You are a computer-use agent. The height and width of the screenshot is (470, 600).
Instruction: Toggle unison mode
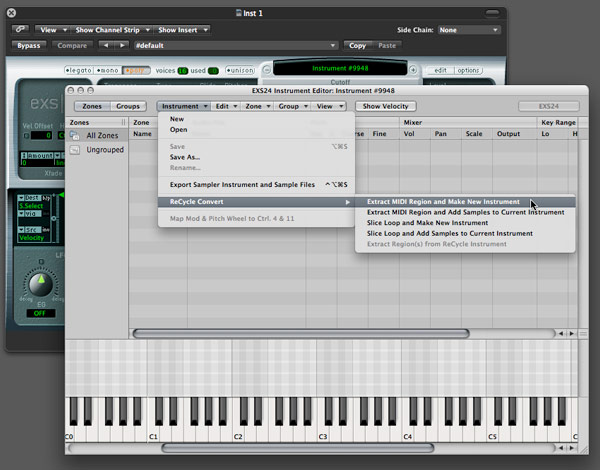click(x=240, y=70)
